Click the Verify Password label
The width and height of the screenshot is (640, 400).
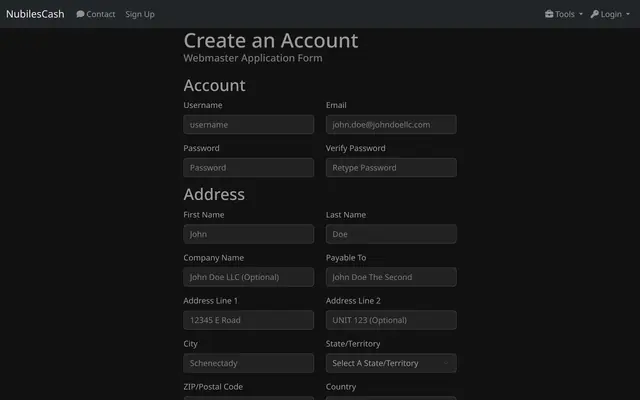(x=356, y=148)
